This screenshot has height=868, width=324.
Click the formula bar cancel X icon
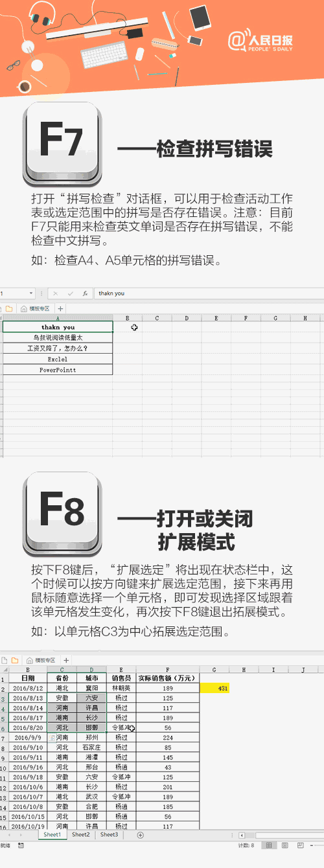(56, 293)
